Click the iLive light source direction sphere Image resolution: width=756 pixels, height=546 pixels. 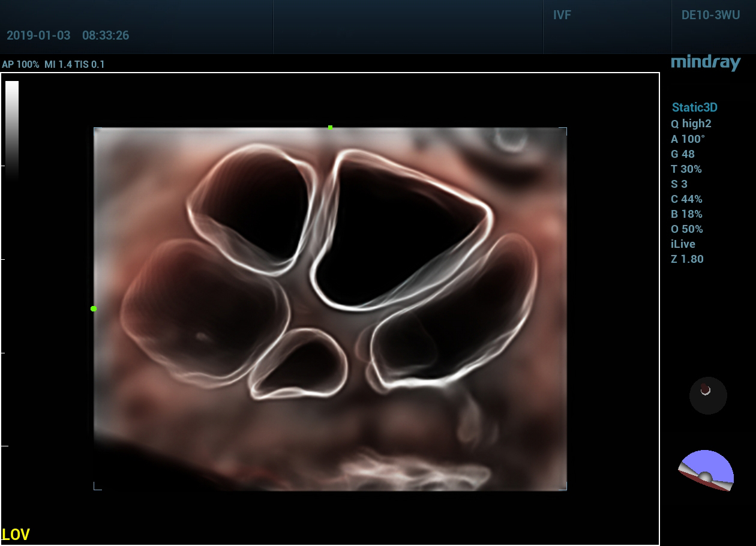tap(708, 395)
